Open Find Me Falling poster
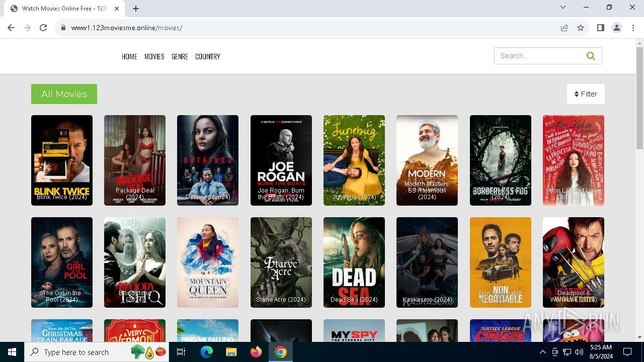This screenshot has height=362, width=644. (208, 331)
